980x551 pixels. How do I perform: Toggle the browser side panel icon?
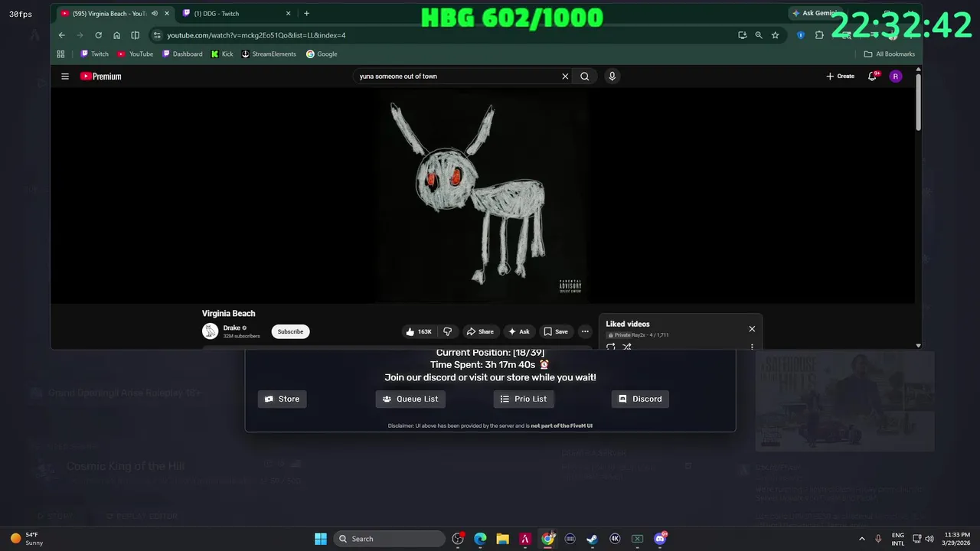[x=135, y=35]
